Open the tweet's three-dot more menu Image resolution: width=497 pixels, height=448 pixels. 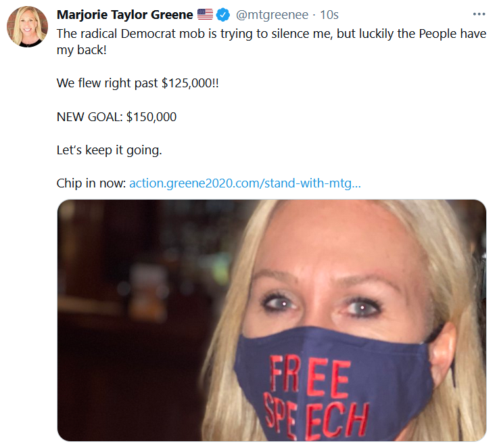tap(479, 14)
